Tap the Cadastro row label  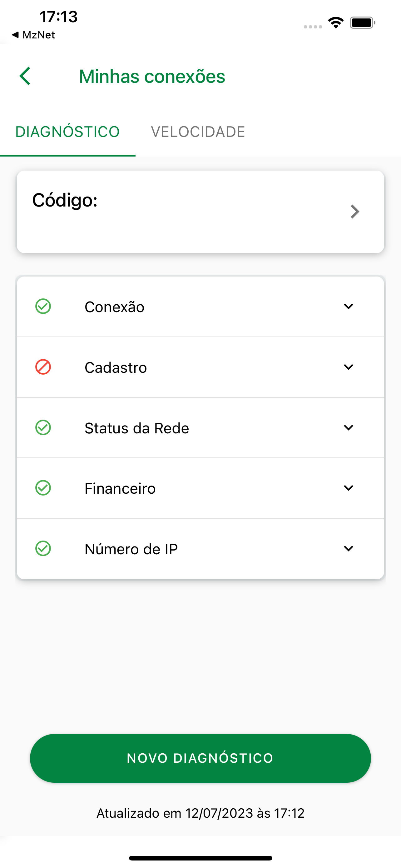[x=116, y=367]
